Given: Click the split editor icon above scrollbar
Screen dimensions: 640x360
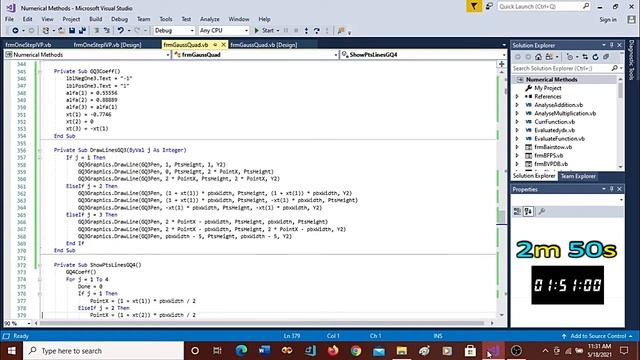Looking at the screenshot, I should [502, 64].
